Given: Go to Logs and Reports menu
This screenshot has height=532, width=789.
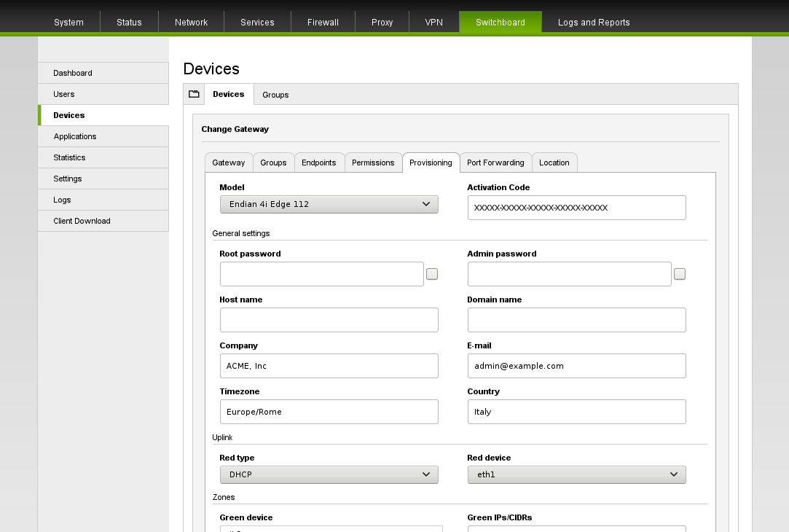Looking at the screenshot, I should 594,23.
